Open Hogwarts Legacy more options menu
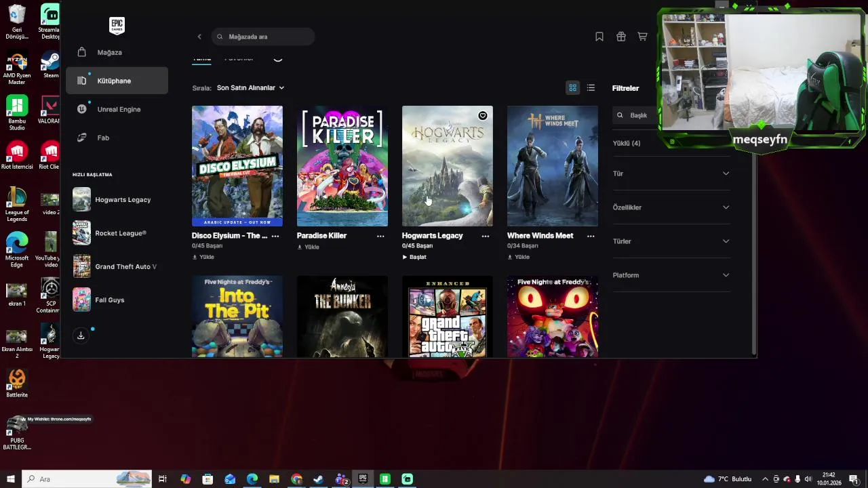The image size is (868, 488). pos(486,236)
